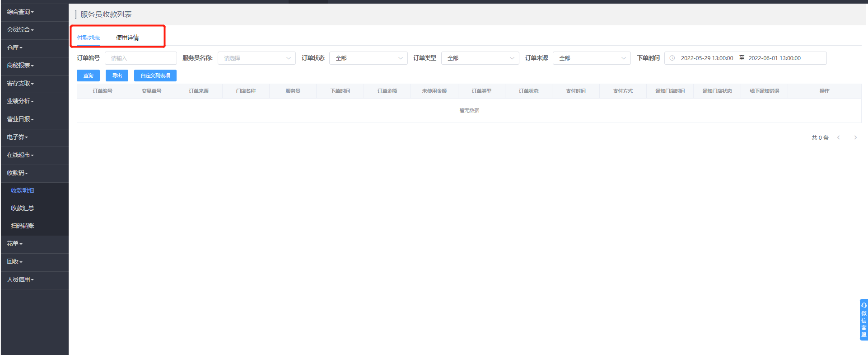Click 下单时间 column header in table
868x355 pixels.
pos(340,91)
